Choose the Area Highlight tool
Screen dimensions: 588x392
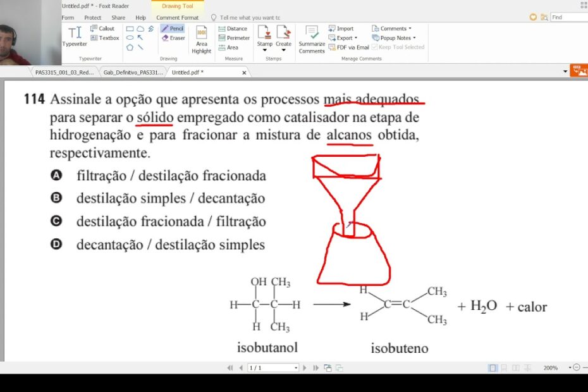(201, 39)
